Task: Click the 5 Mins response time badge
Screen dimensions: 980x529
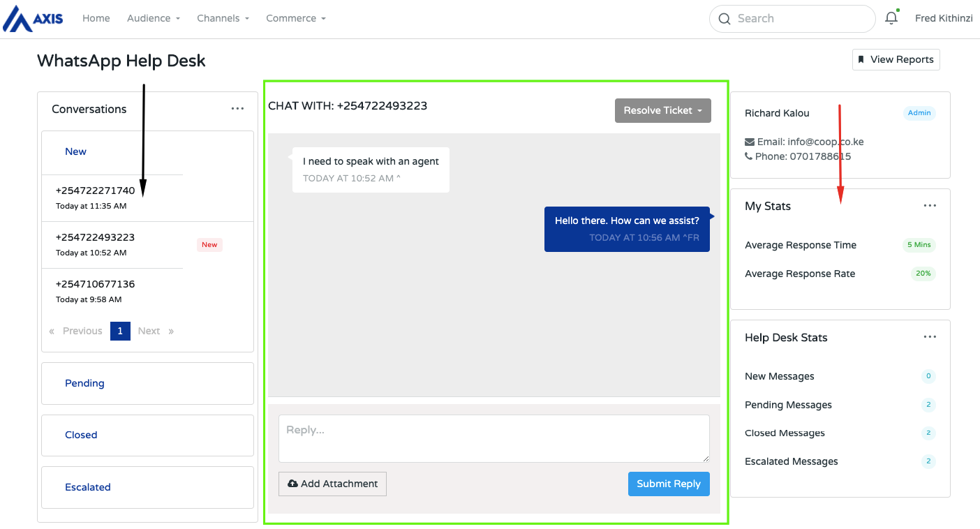Action: [x=919, y=245]
